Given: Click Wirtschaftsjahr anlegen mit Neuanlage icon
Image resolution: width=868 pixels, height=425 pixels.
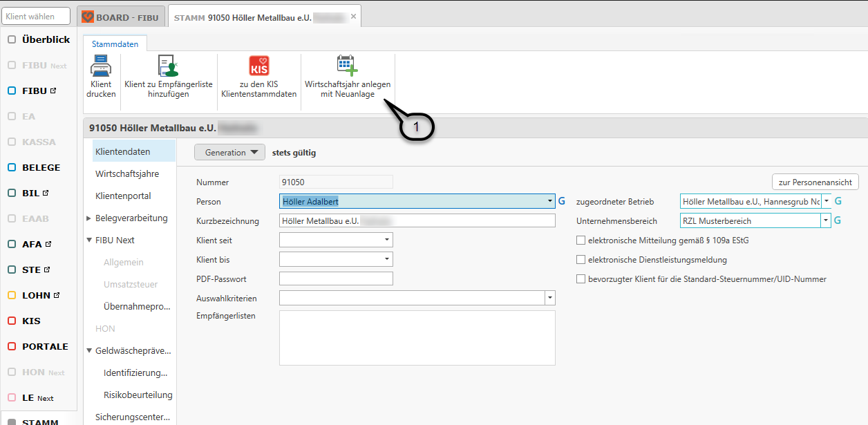Looking at the screenshot, I should (347, 66).
